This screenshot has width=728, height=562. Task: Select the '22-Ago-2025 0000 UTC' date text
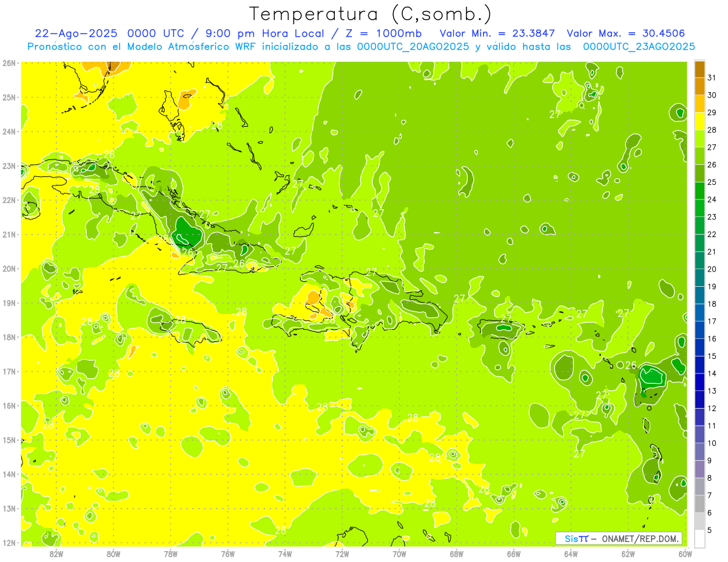coord(108,33)
